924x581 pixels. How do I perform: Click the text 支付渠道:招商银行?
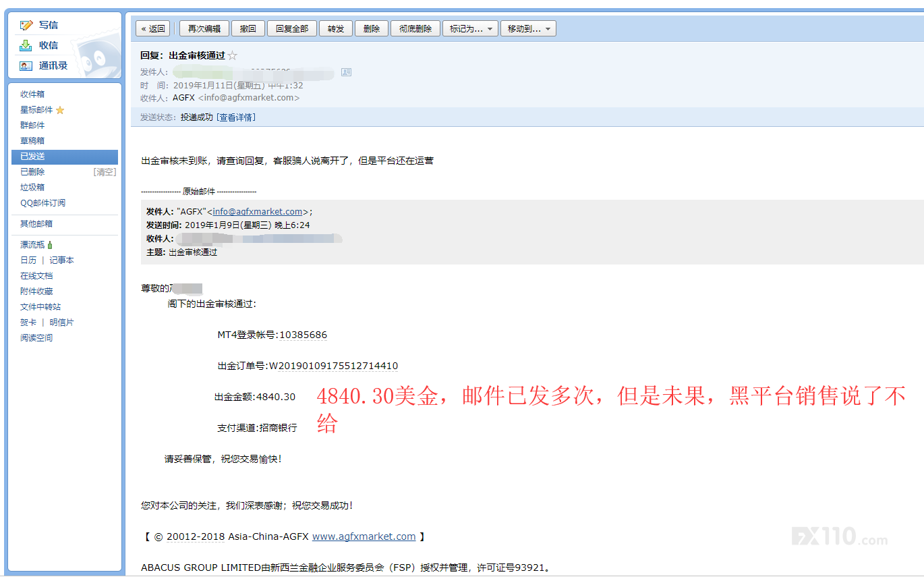pos(257,428)
